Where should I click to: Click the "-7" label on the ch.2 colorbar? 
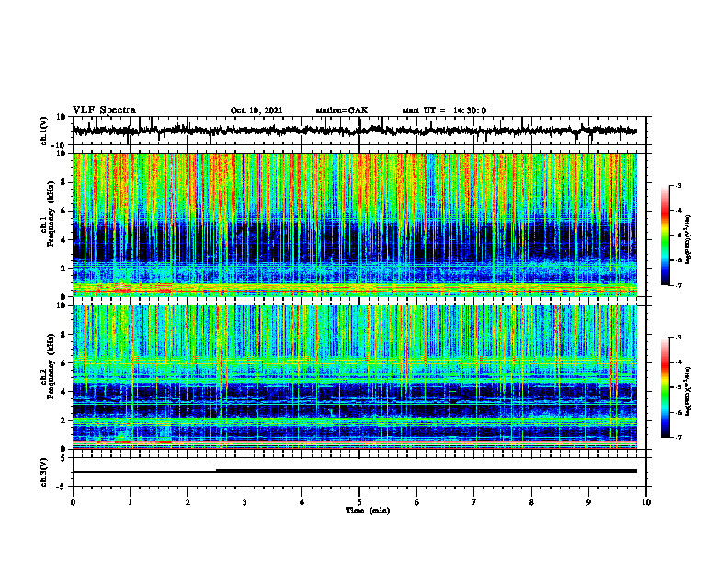tap(678, 437)
